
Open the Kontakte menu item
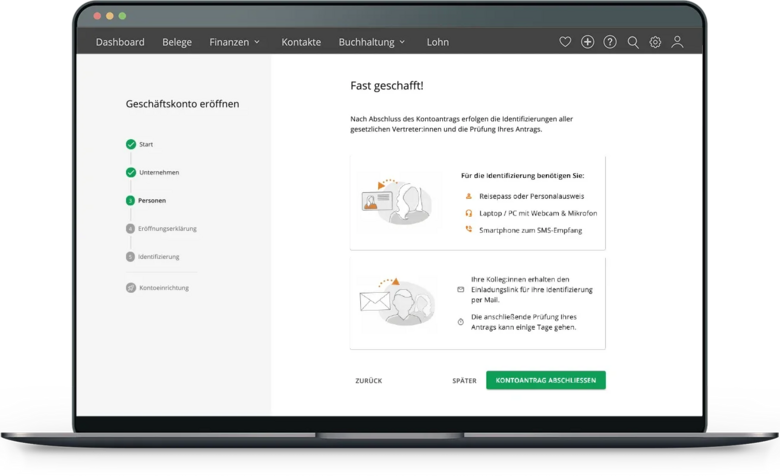coord(301,42)
